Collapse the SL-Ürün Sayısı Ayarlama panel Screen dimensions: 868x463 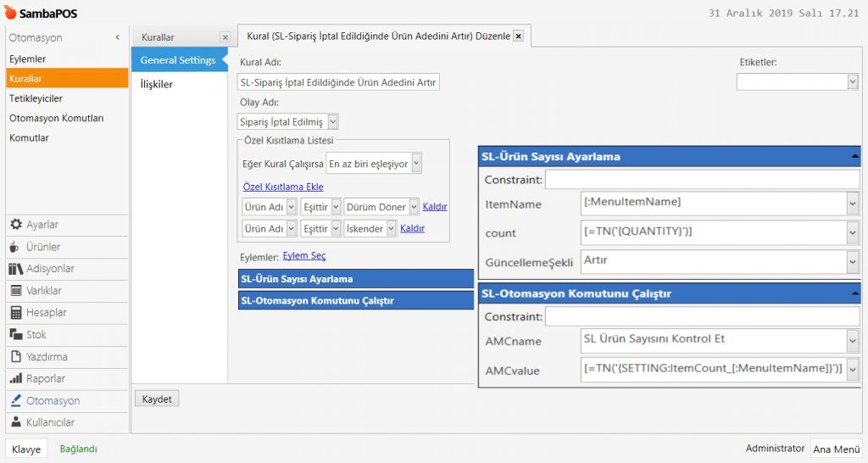click(854, 156)
